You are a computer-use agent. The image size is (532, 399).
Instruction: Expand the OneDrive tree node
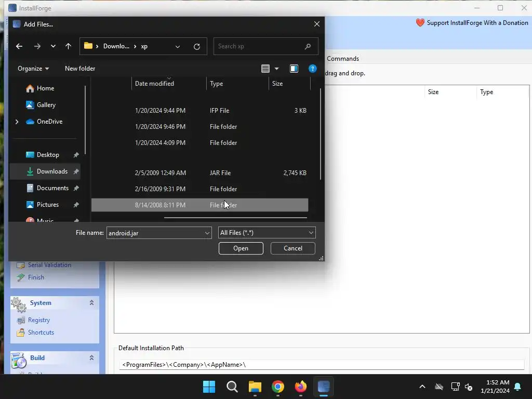click(17, 122)
